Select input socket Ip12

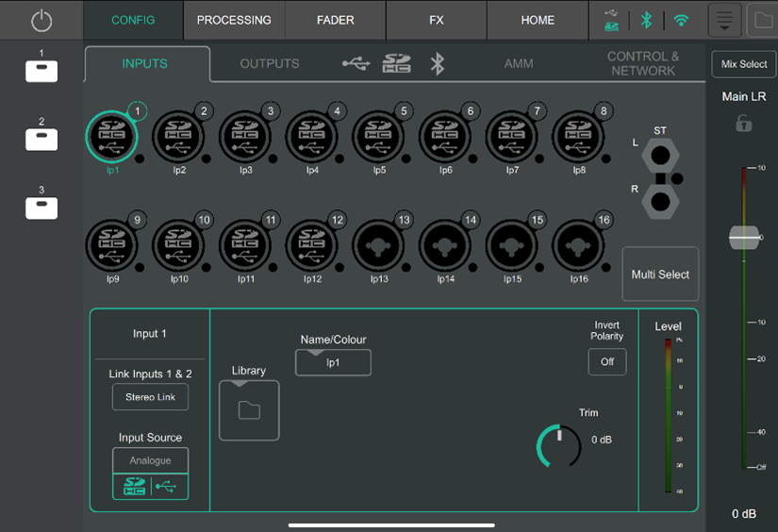311,245
